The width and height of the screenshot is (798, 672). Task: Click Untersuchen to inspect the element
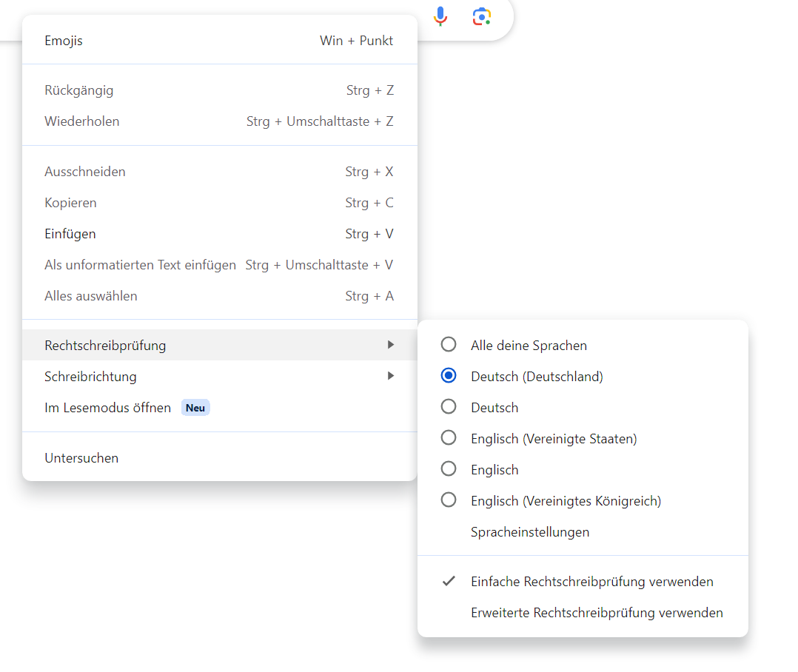81,458
